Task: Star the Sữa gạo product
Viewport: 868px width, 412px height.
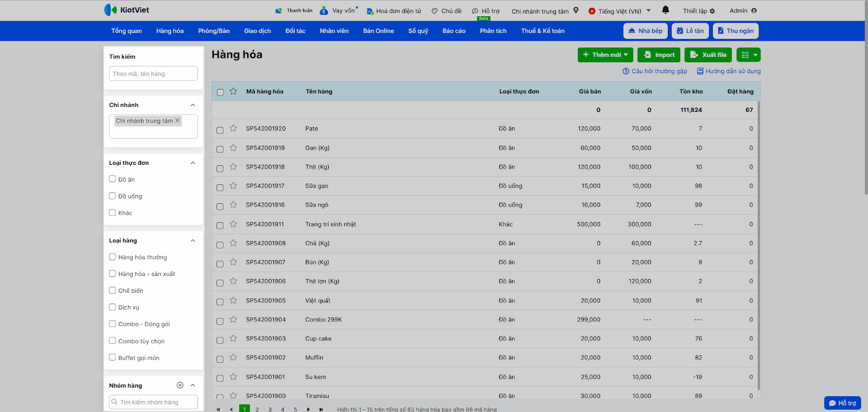Action: click(x=233, y=185)
